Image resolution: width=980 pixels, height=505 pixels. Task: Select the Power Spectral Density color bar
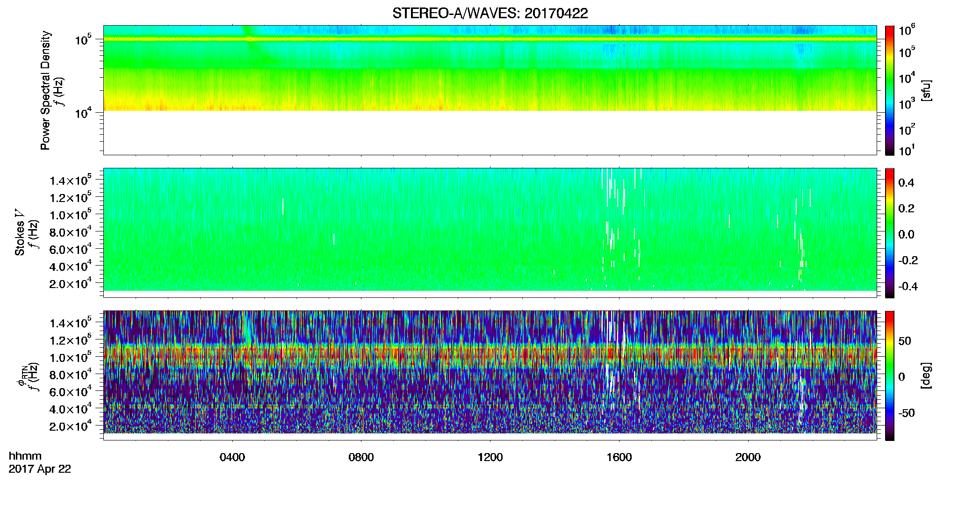tap(890, 90)
